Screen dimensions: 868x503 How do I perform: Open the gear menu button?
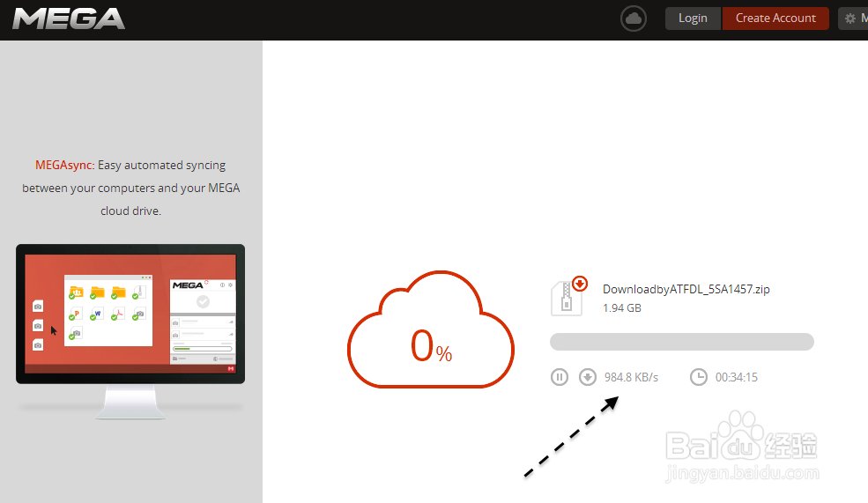853,18
